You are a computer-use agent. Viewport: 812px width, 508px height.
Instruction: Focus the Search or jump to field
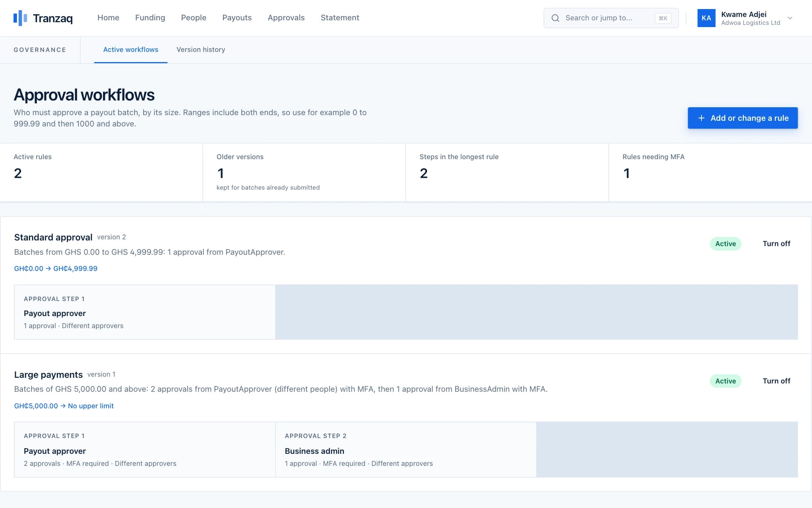pyautogui.click(x=611, y=18)
